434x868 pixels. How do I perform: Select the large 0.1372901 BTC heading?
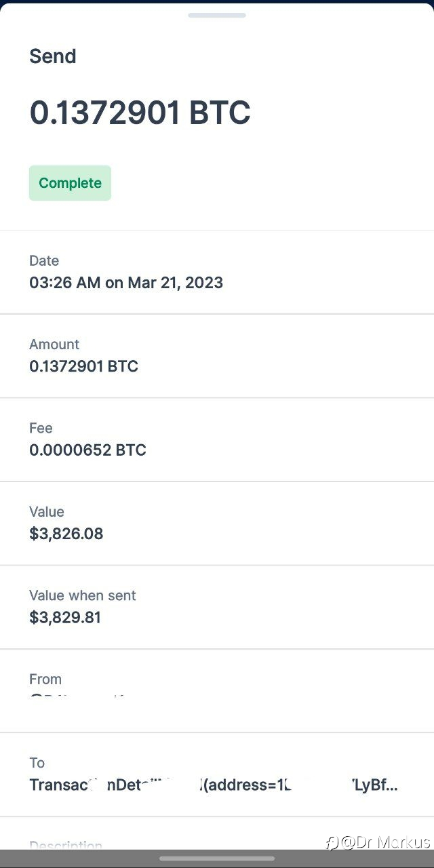[x=140, y=113]
